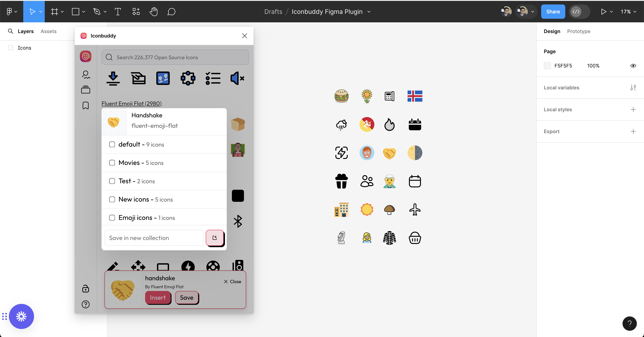Open Iconbuddy collections stack icon
644x337 pixels.
coord(85,90)
